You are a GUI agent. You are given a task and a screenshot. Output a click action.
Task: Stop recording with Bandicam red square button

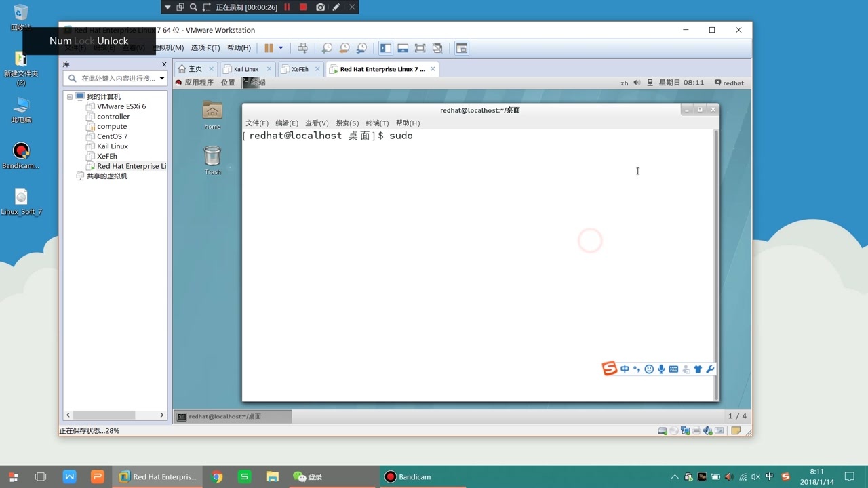click(x=303, y=7)
